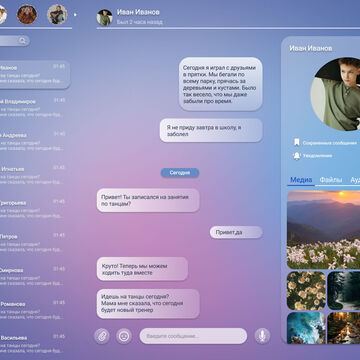Open the middle story avatar at top

coord(27,14)
